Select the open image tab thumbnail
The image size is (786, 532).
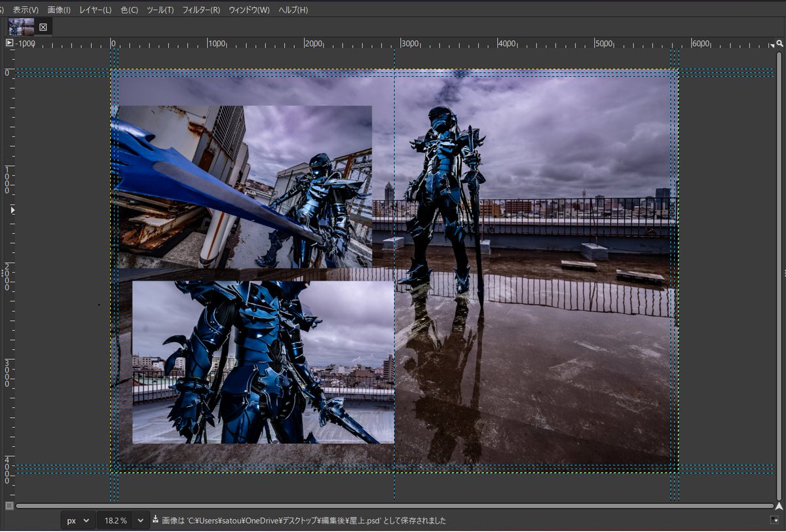pyautogui.click(x=21, y=26)
